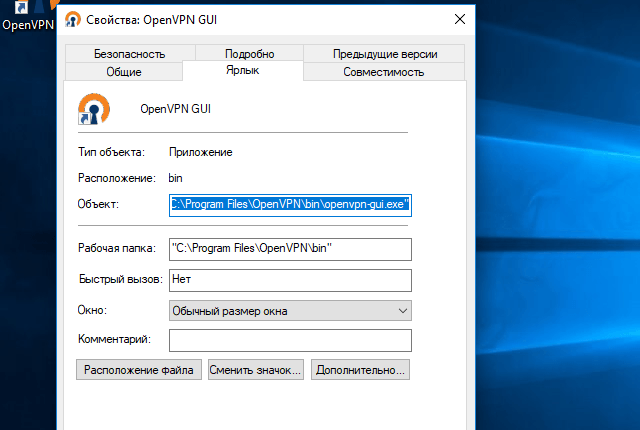The height and width of the screenshot is (430, 640).
Task: Open the Безопасность tab
Action: (x=130, y=54)
